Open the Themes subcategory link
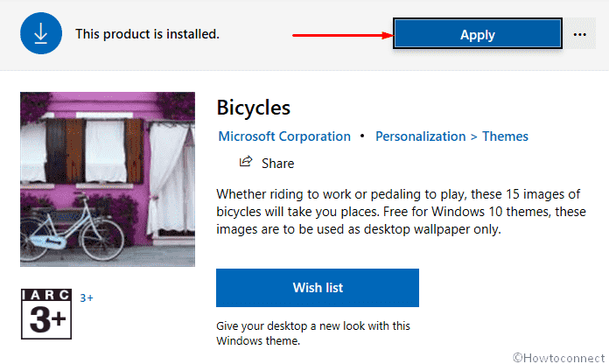The image size is (609, 364). click(x=505, y=136)
